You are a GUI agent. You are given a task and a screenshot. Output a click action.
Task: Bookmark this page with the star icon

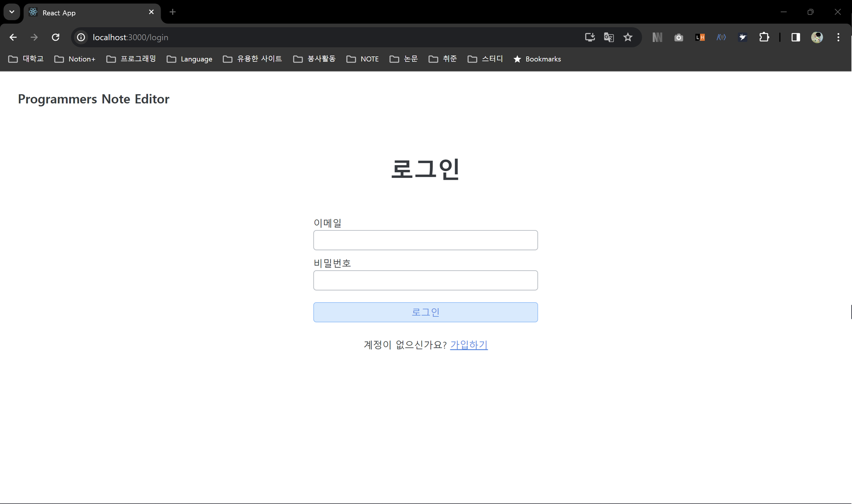[628, 37]
